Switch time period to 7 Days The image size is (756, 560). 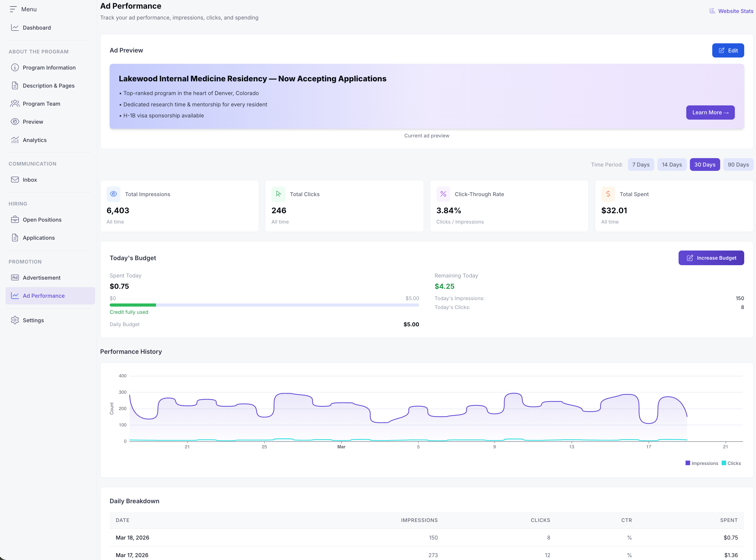[641, 164]
